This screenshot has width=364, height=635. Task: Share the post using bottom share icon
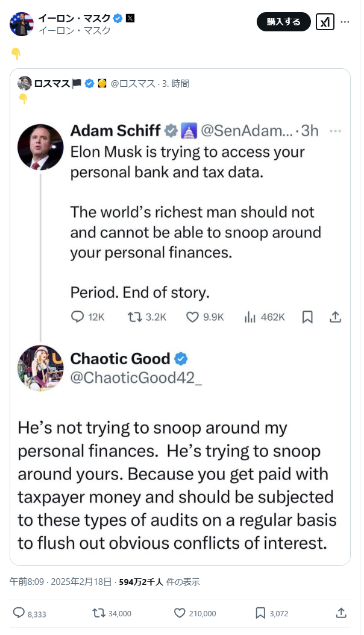[341, 613]
